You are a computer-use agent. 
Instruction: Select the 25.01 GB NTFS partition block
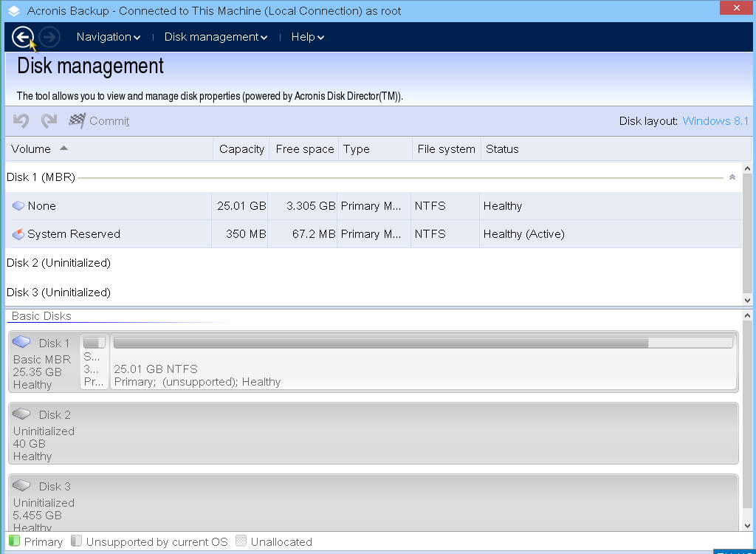tap(424, 361)
